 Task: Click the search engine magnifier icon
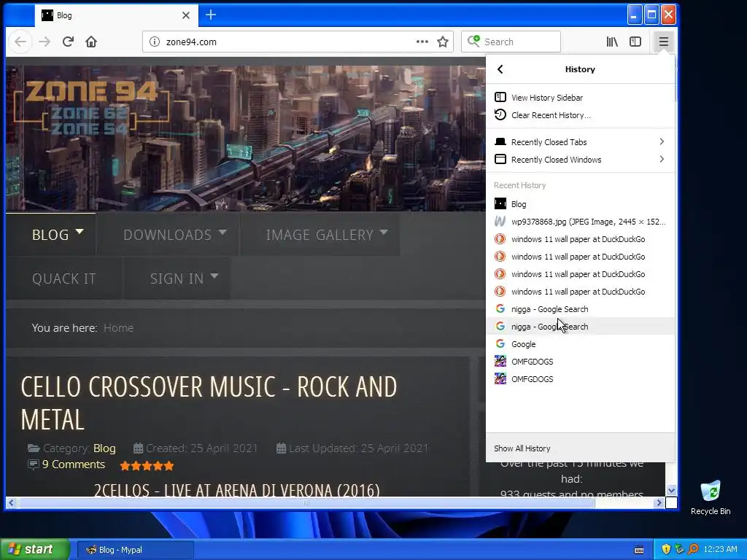click(x=473, y=42)
